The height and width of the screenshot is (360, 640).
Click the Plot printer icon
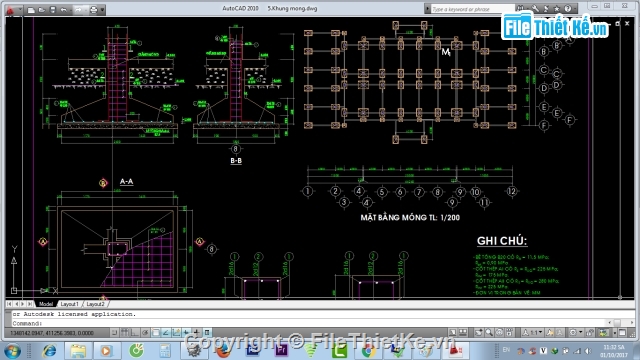[93, 9]
